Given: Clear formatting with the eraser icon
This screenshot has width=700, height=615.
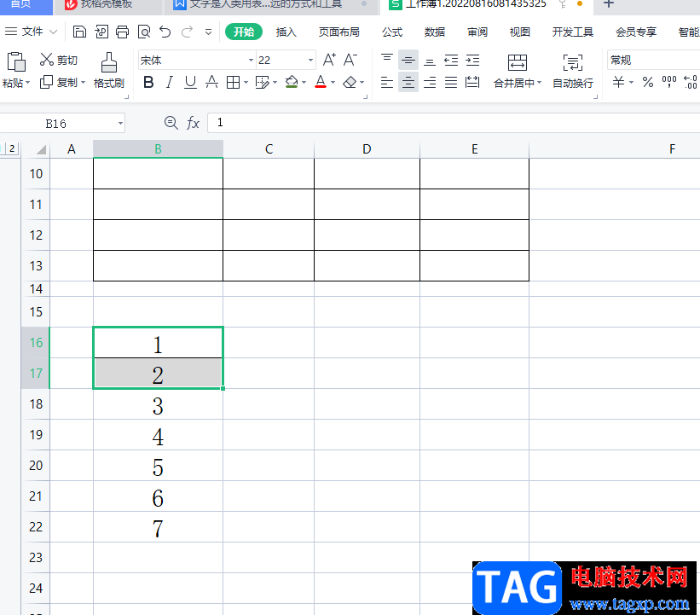Looking at the screenshot, I should point(350,82).
